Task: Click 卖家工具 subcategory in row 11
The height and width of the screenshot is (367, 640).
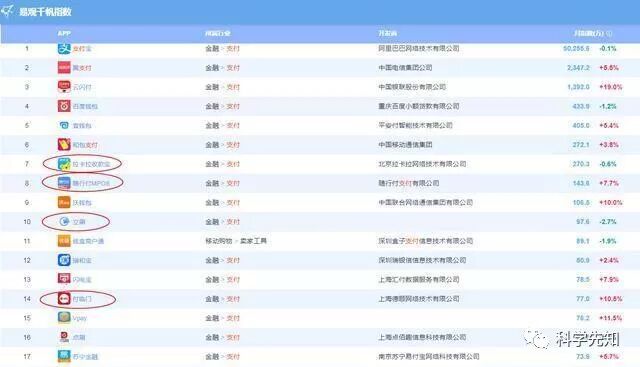Action: 253,241
